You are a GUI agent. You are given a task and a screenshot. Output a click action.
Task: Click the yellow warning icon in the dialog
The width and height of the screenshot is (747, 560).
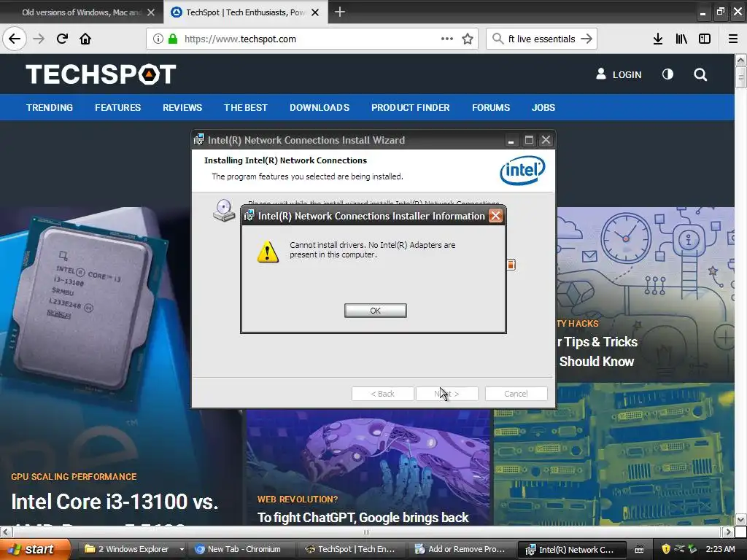point(268,252)
